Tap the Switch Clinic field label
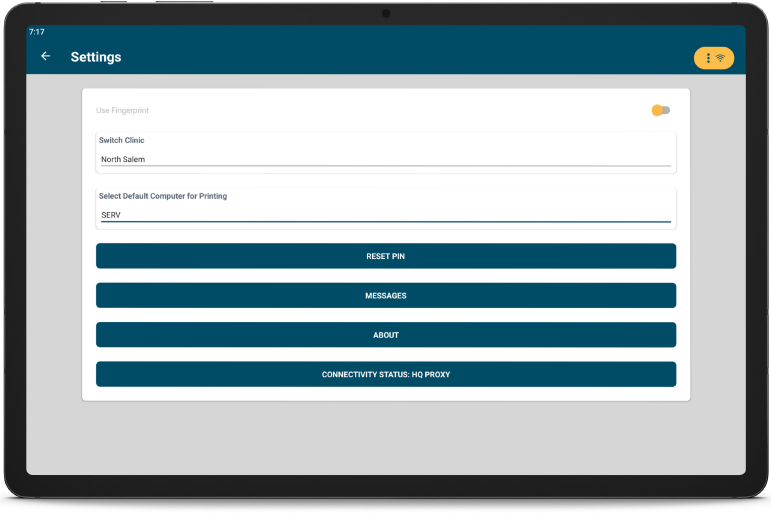Viewport: 771px width, 518px height. [122, 140]
